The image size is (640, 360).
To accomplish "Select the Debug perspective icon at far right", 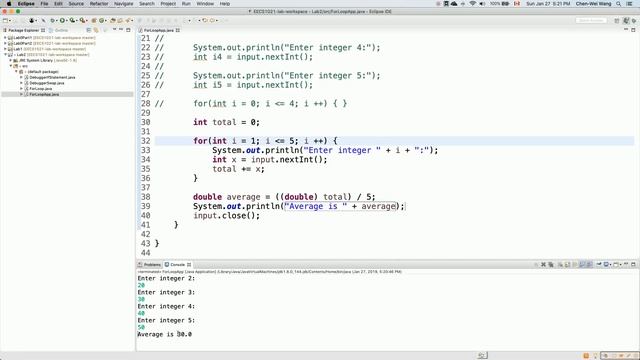I will (x=634, y=20).
